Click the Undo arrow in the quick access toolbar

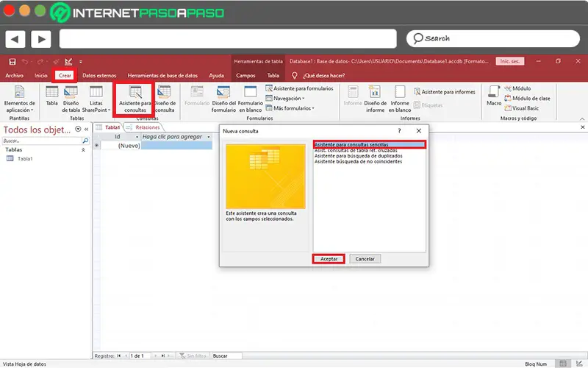25,62
